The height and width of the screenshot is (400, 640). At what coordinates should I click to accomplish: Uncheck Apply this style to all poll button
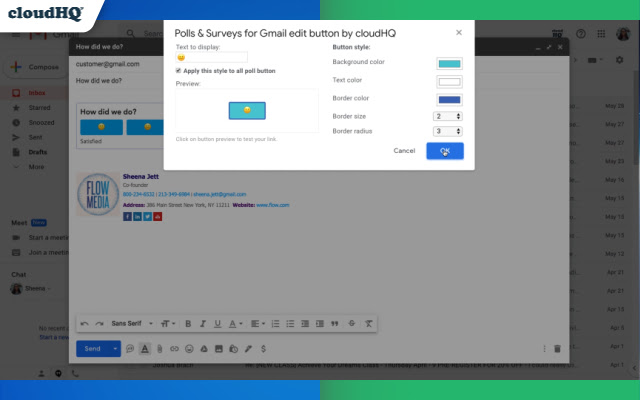(x=178, y=71)
